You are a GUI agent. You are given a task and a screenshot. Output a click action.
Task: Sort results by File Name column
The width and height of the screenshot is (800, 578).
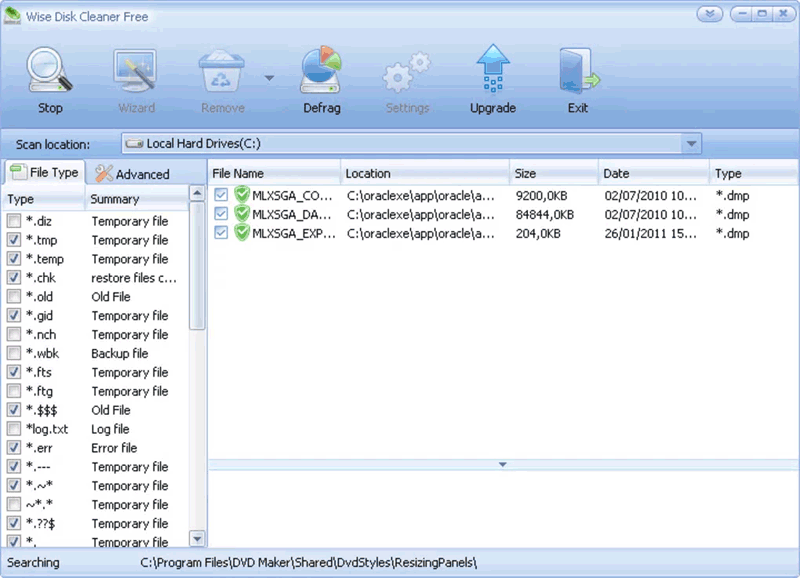coord(274,173)
